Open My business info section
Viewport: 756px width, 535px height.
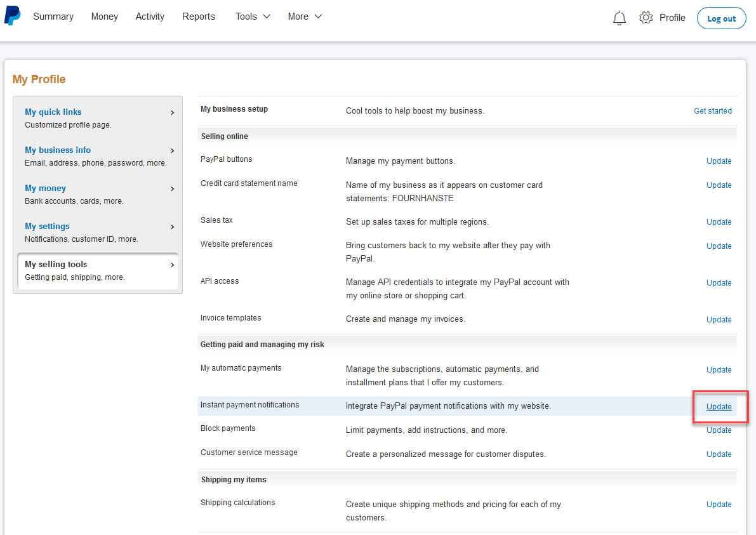point(58,150)
